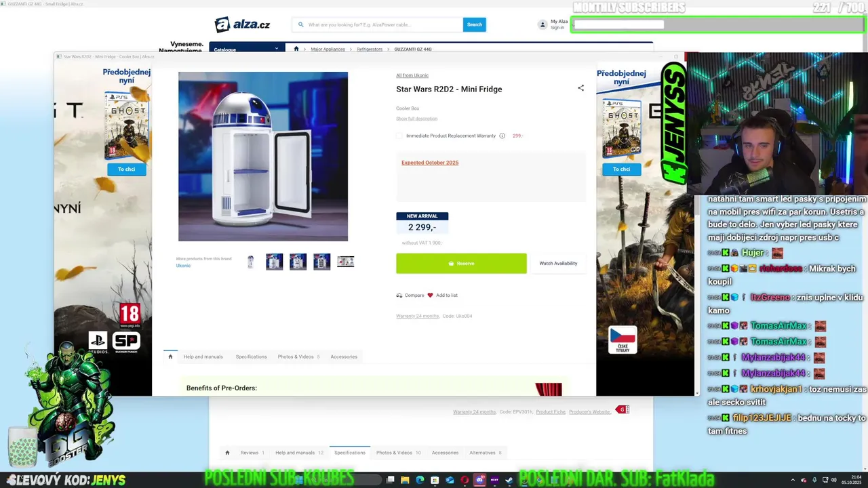
Task: Select the fifth product thumbnail
Action: (346, 262)
